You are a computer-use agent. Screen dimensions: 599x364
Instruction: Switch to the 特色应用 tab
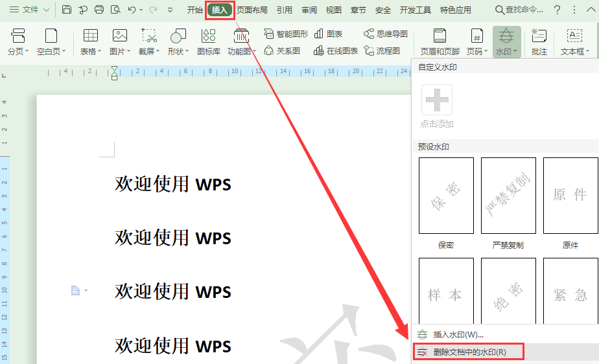coord(455,10)
